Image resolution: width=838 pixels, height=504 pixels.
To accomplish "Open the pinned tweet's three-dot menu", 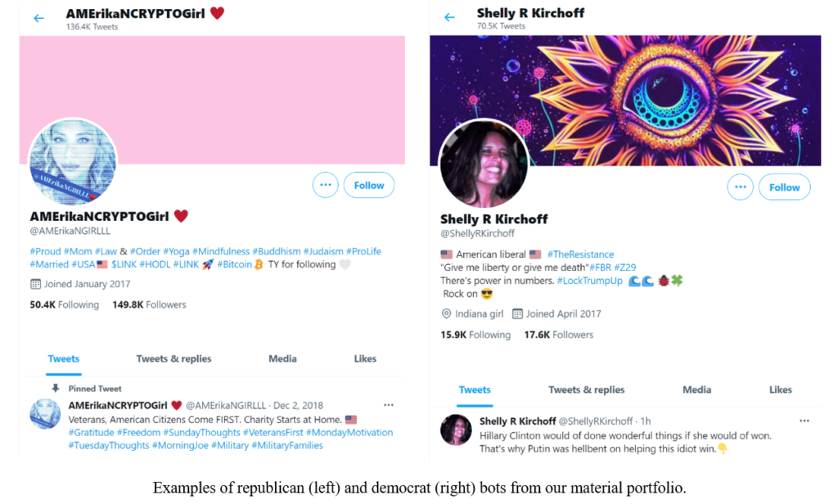I will click(x=389, y=405).
